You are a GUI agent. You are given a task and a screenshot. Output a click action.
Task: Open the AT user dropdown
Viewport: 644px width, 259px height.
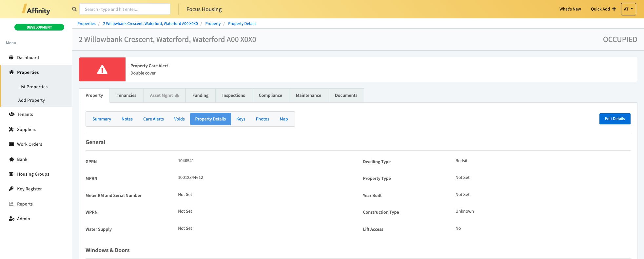pyautogui.click(x=628, y=9)
